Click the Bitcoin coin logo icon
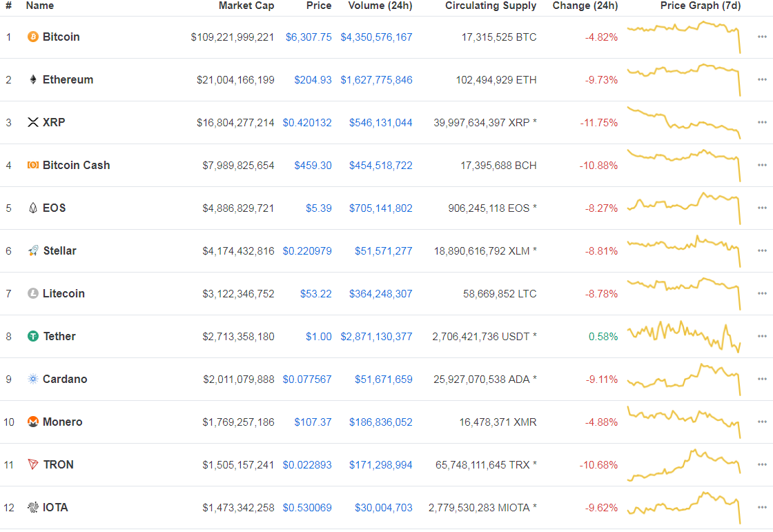The image size is (773, 532). click(33, 37)
